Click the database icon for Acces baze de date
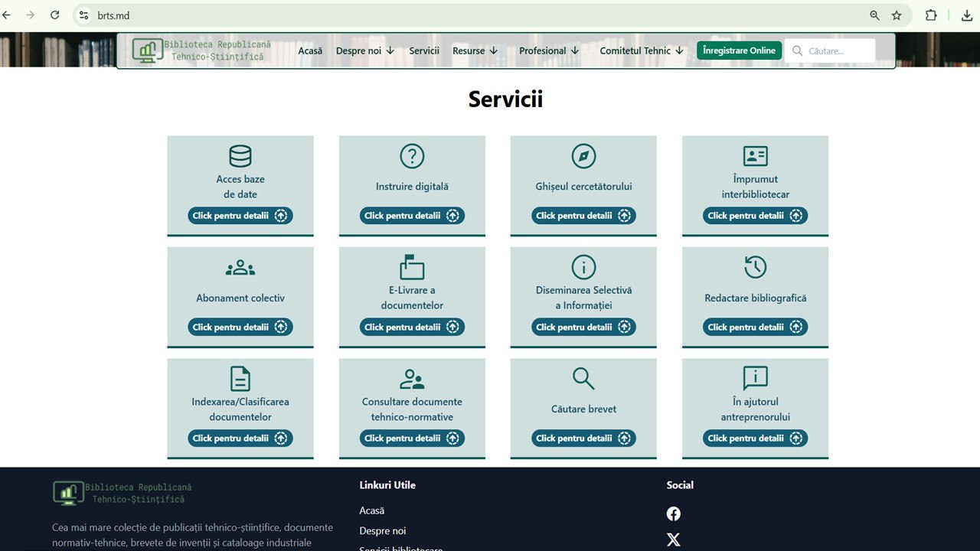 pos(240,156)
